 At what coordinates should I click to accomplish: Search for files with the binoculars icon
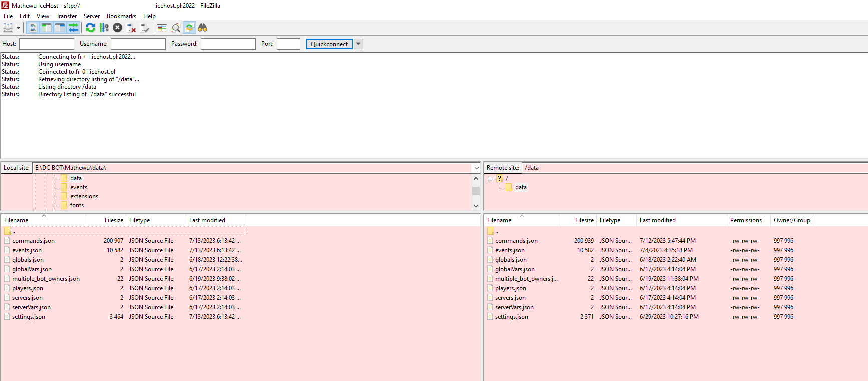(202, 28)
